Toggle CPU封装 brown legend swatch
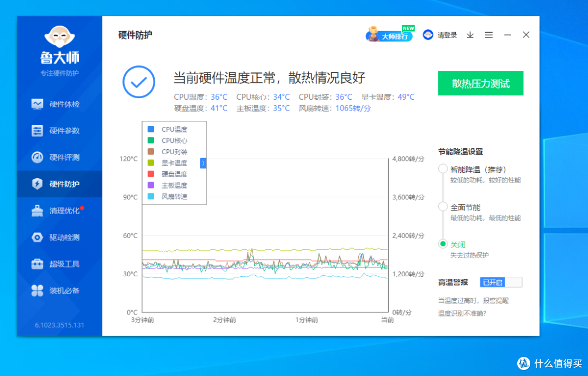 151,151
